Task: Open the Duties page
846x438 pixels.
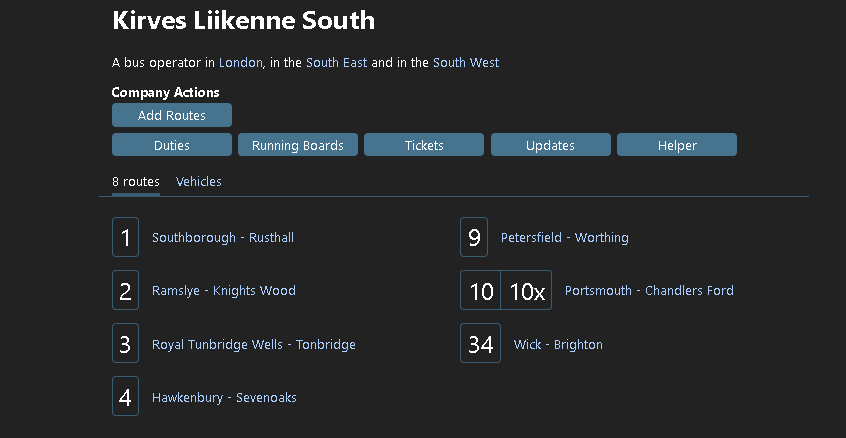Action: point(172,145)
